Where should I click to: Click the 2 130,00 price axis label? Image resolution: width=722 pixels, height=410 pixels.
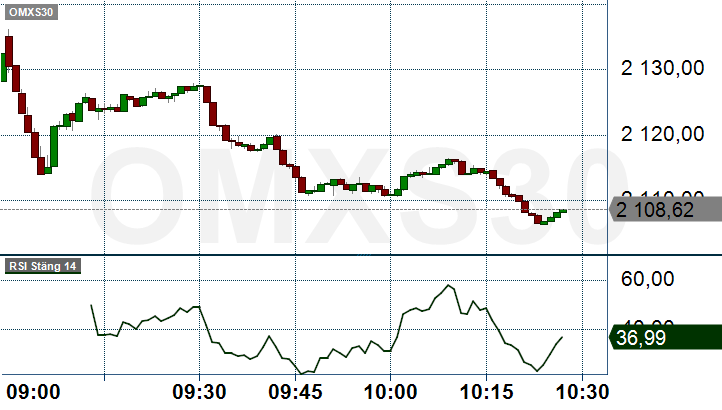[x=663, y=68]
